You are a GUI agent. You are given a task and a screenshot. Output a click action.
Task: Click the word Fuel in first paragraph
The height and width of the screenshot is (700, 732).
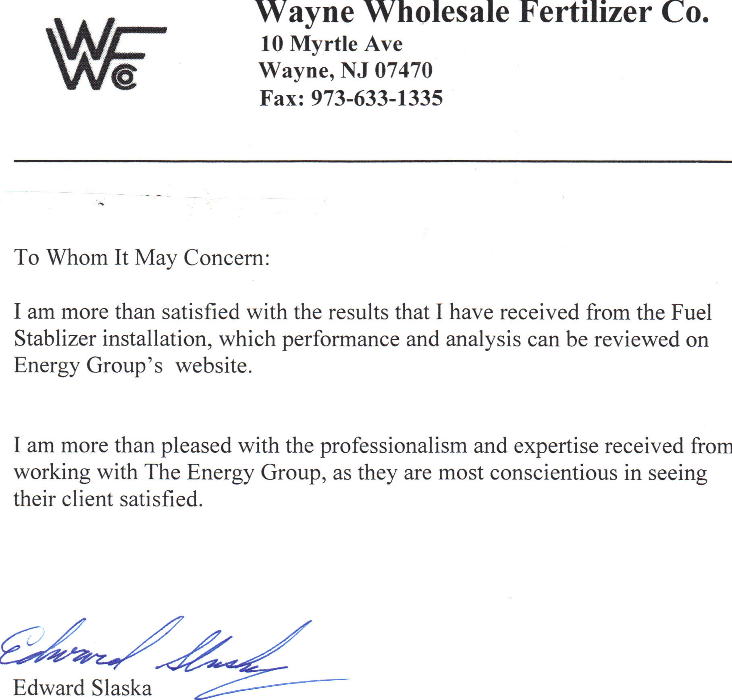point(691,312)
